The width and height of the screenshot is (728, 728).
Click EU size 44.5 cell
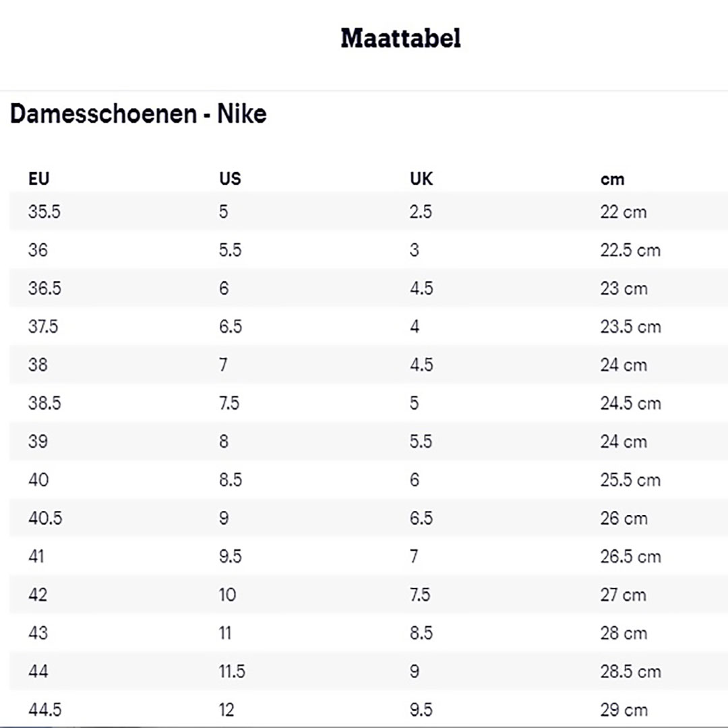(x=44, y=710)
